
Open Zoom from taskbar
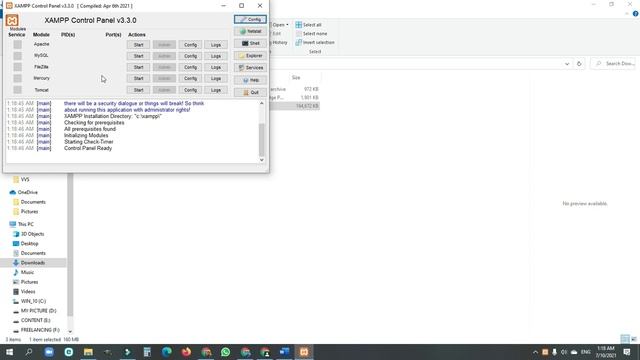click(x=49, y=352)
